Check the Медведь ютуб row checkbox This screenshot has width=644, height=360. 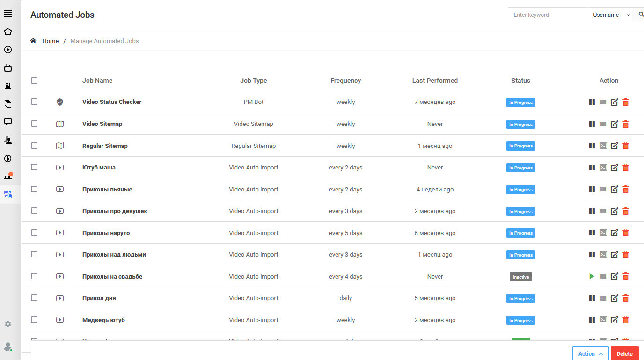34,320
